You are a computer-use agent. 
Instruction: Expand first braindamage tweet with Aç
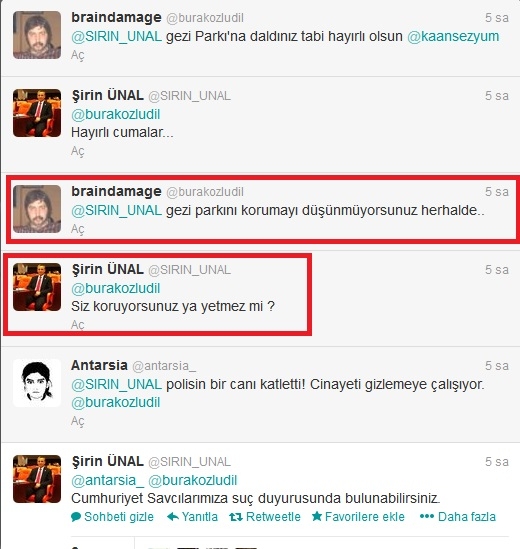pos(77,55)
